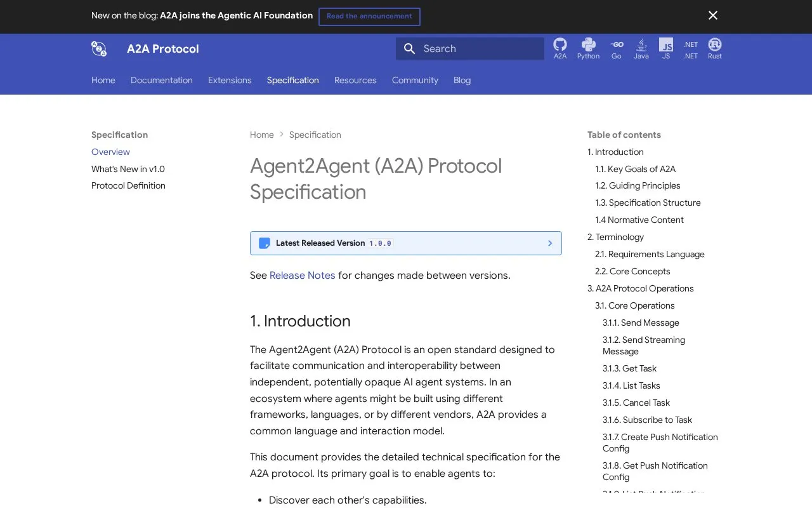Select the Specification tab

[293, 80]
